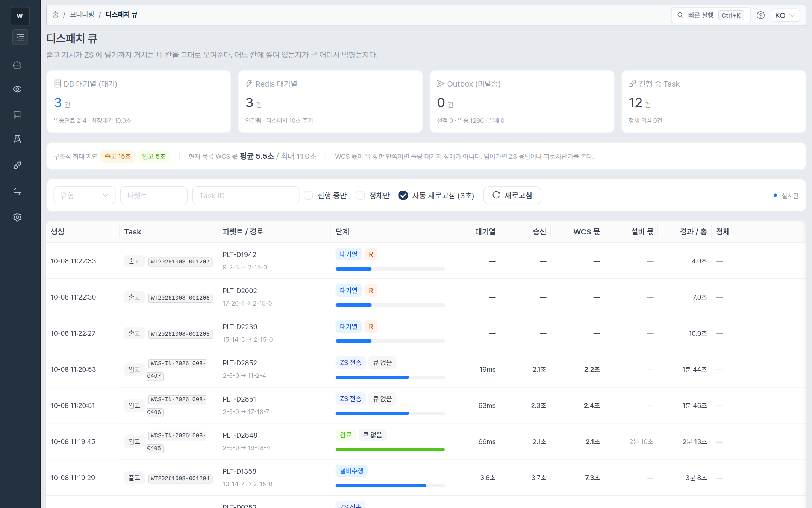Viewport: 812px width, 508px height.
Task: Click the 실시간 live status indicator
Action: tap(786, 196)
